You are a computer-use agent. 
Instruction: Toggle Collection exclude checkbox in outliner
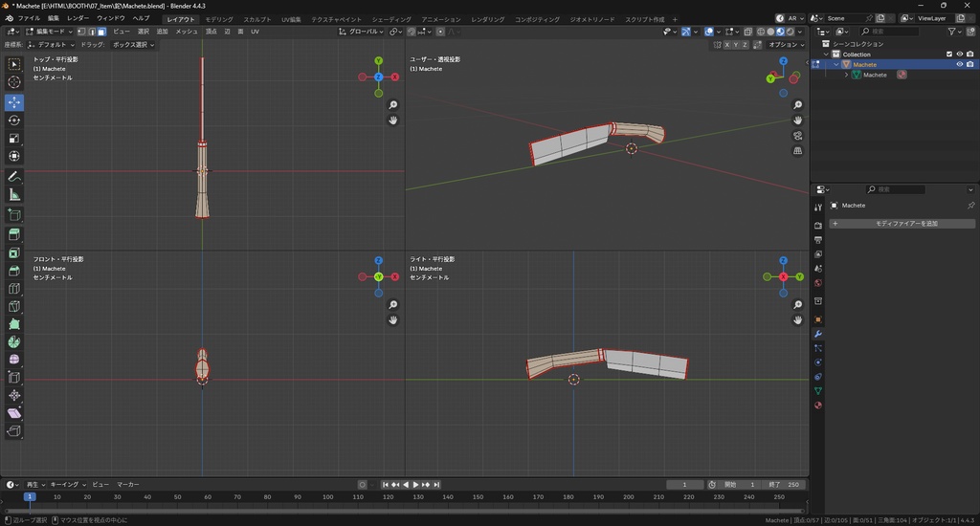[949, 55]
